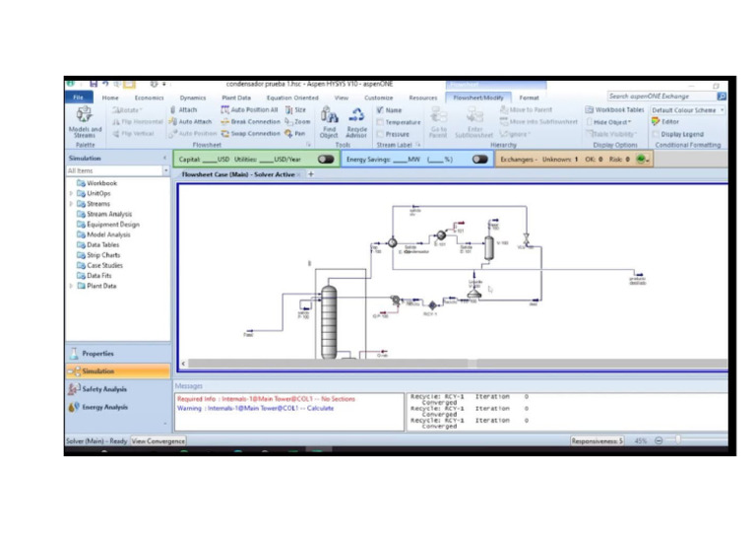Image resolution: width=756 pixels, height=535 pixels.
Task: Add a new flowsheet tab with plus
Action: (310, 174)
